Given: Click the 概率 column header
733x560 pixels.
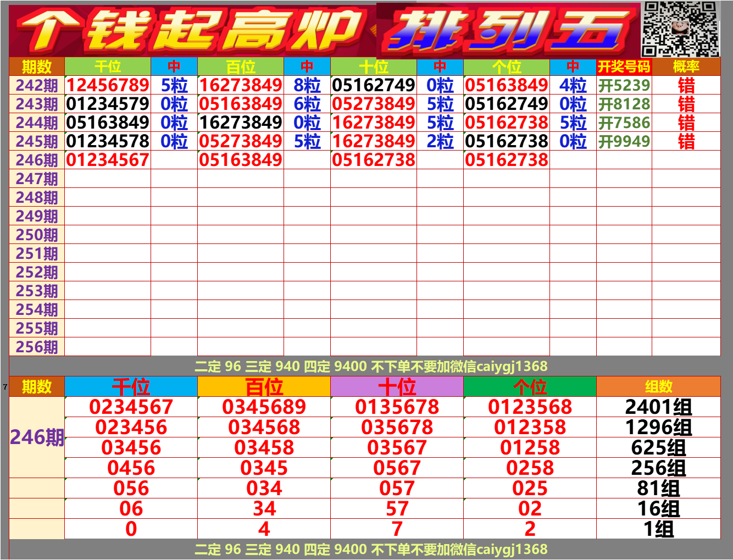Looking at the screenshot, I should click(686, 67).
